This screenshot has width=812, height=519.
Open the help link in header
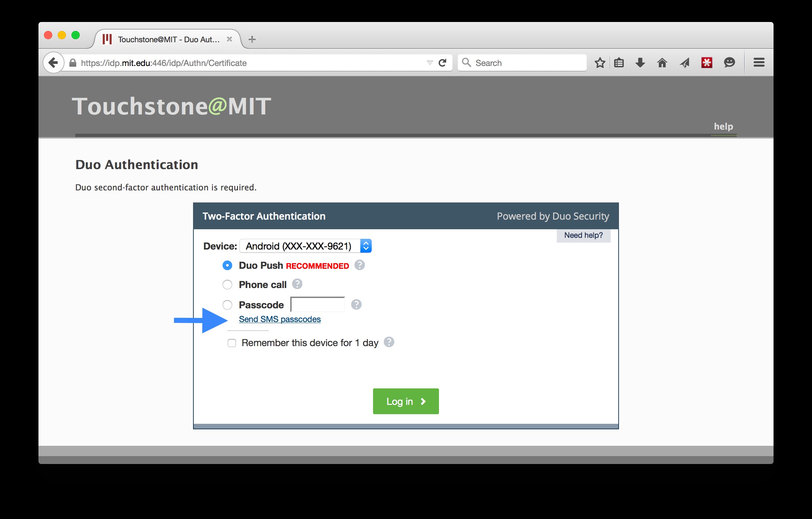723,126
